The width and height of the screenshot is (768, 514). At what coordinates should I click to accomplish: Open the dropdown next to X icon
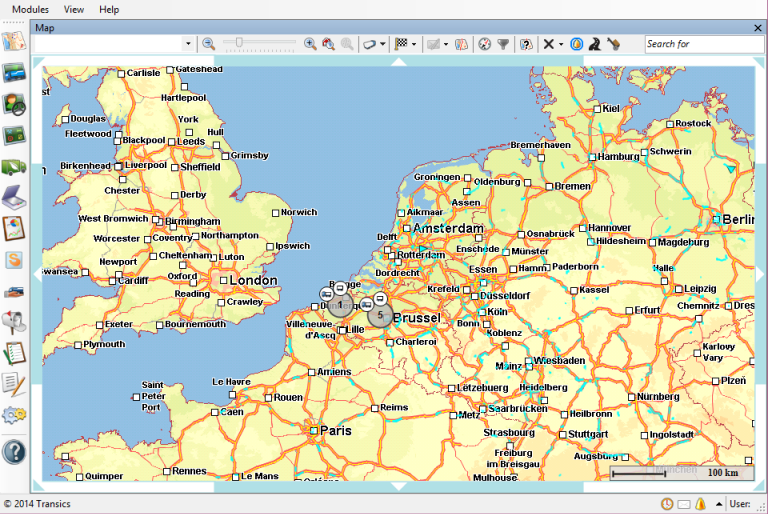(561, 44)
